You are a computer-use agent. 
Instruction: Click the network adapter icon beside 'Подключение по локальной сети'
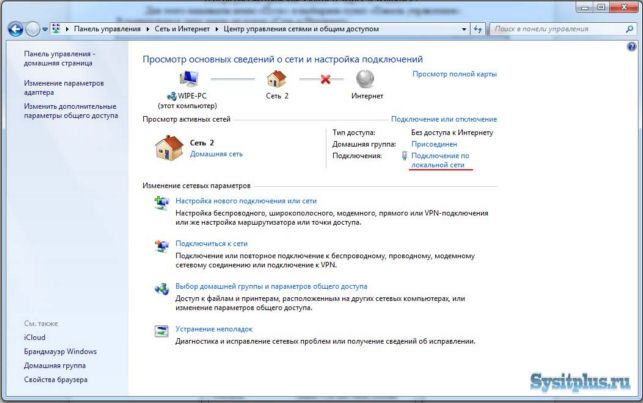pyautogui.click(x=404, y=155)
